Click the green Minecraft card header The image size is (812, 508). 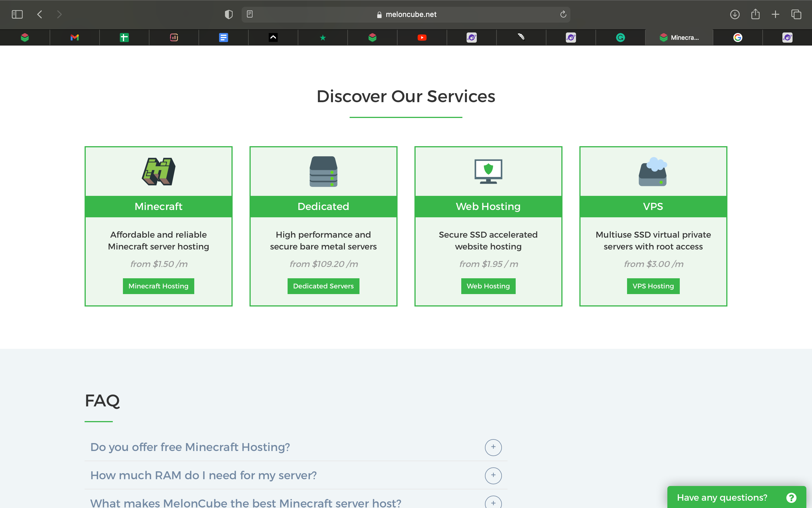coord(158,206)
